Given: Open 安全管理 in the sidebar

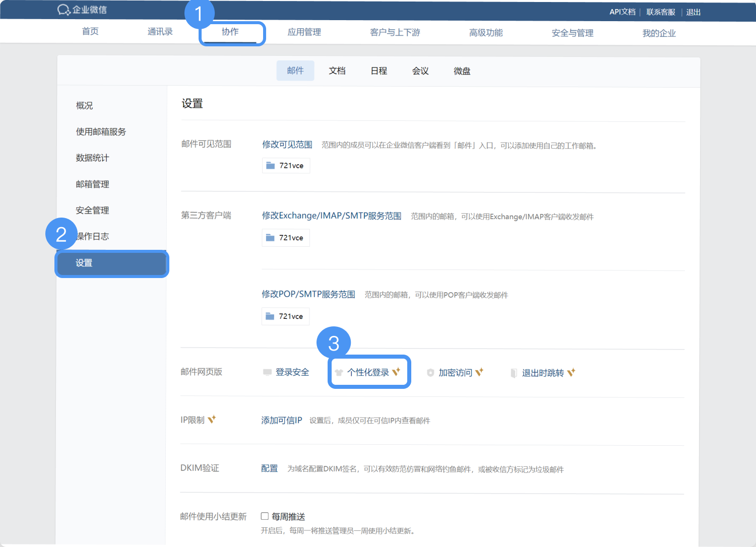Looking at the screenshot, I should 92,211.
